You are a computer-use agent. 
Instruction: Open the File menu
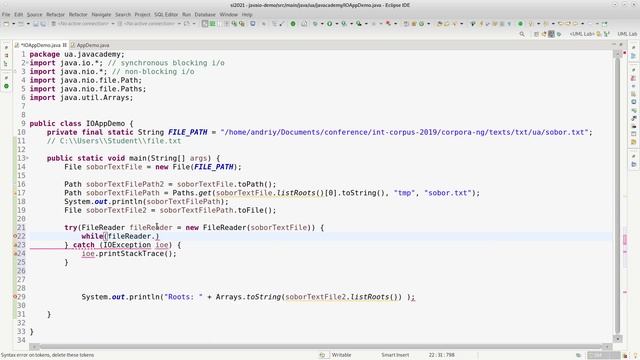[6, 14]
